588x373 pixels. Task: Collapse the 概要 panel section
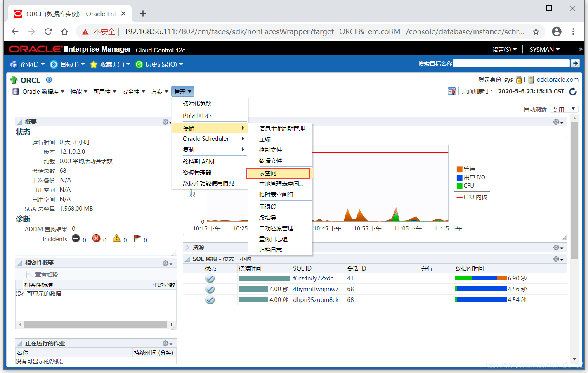pyautogui.click(x=19, y=122)
